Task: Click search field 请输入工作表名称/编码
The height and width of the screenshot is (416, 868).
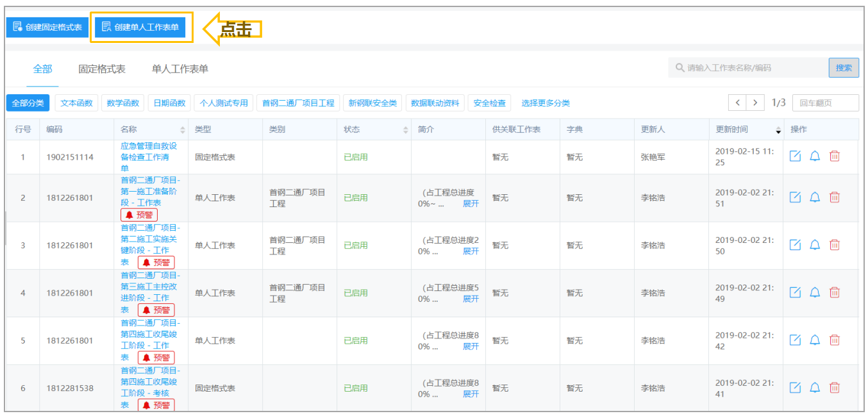Action: click(x=748, y=68)
